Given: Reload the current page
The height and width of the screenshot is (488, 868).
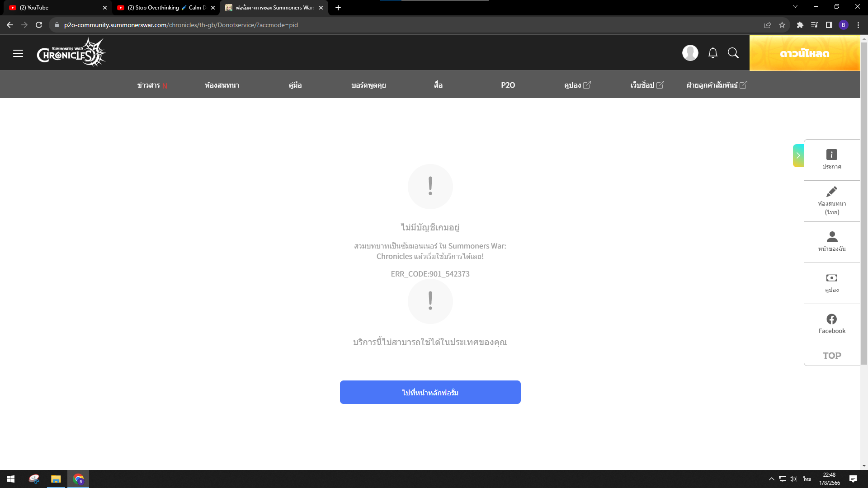Looking at the screenshot, I should (x=39, y=25).
